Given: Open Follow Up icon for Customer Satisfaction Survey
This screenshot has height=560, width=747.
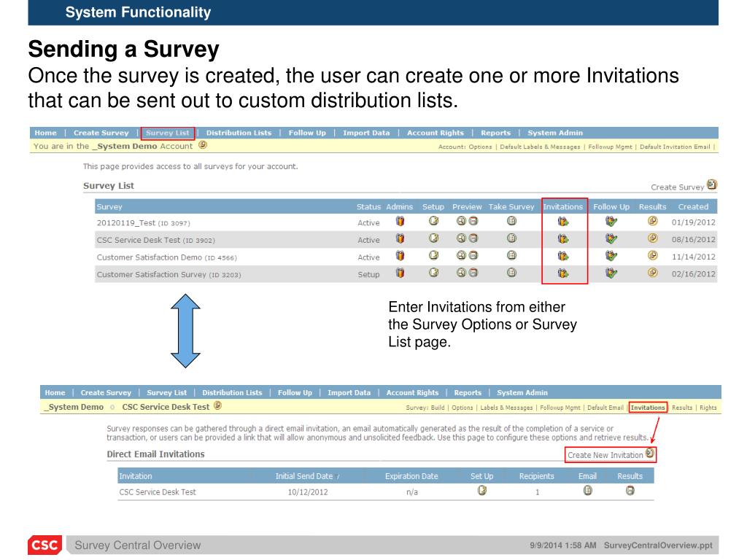Looking at the screenshot, I should pyautogui.click(x=611, y=273).
